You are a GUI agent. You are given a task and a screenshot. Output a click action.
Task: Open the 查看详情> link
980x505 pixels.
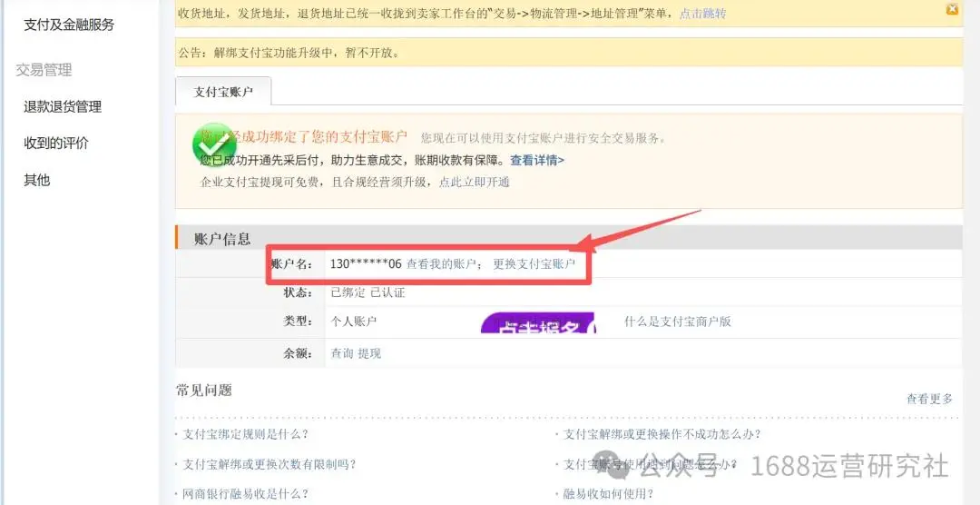537,160
